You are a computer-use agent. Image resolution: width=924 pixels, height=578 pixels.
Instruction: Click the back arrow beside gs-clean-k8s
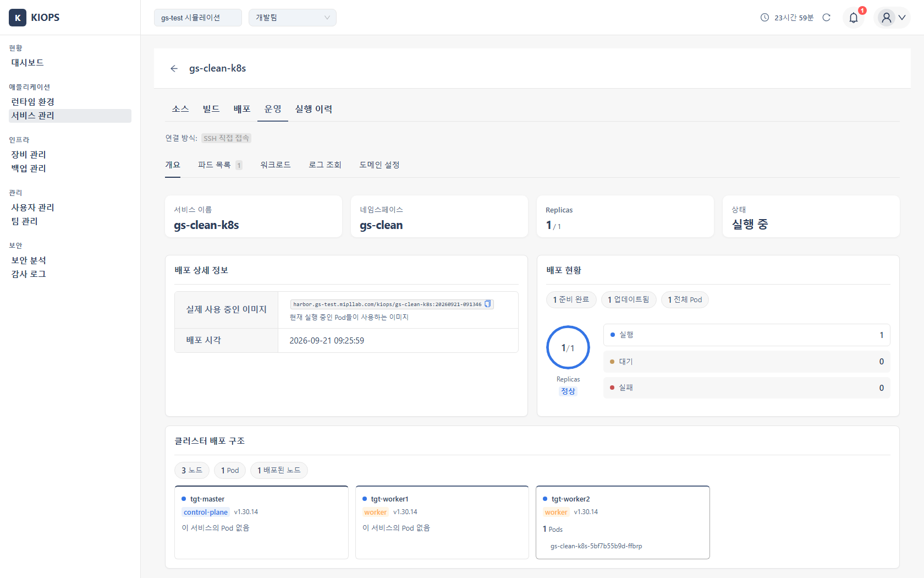[x=174, y=68]
